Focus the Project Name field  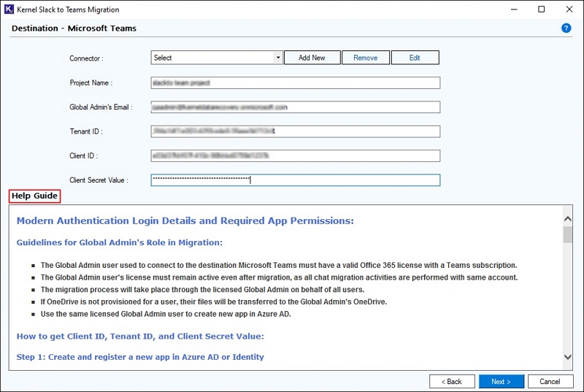tap(296, 82)
